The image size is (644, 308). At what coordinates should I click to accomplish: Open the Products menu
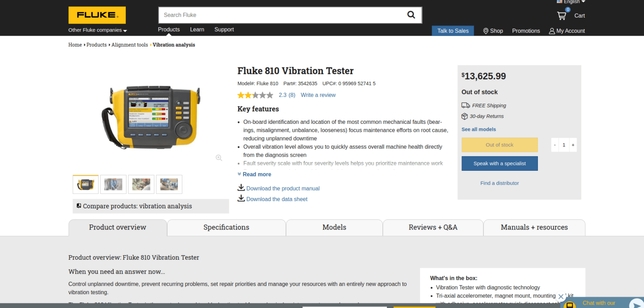tap(169, 29)
